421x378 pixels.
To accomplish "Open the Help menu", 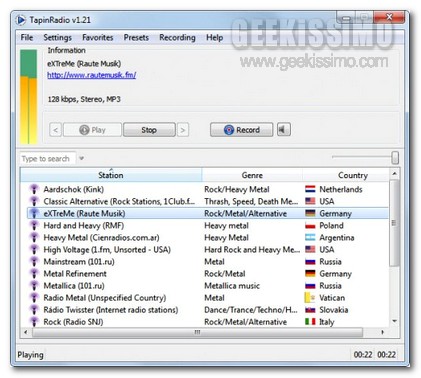I will pyautogui.click(x=214, y=38).
